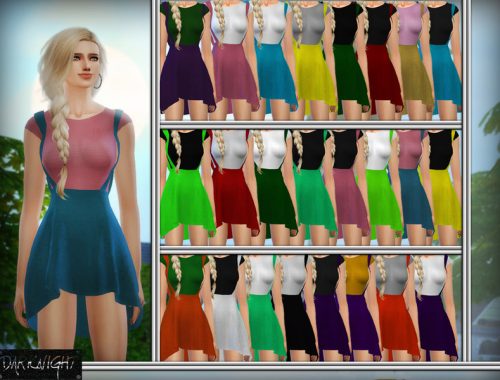Pick the black top with yellow skirt variant
This screenshot has height=380, width=500.
coord(444,187)
